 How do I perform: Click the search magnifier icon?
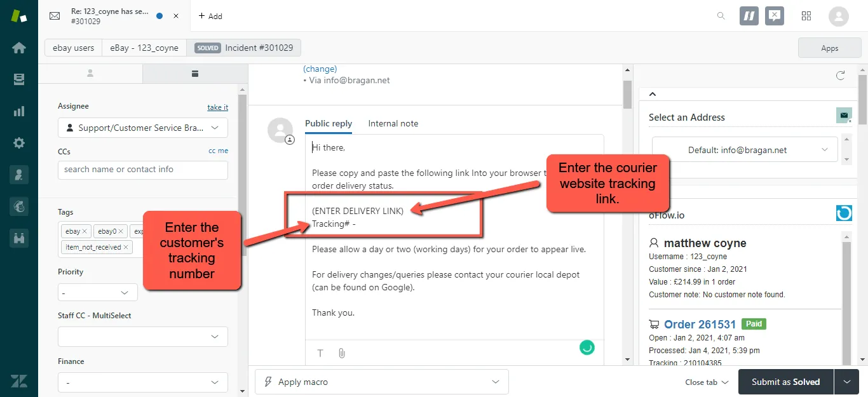[721, 16]
